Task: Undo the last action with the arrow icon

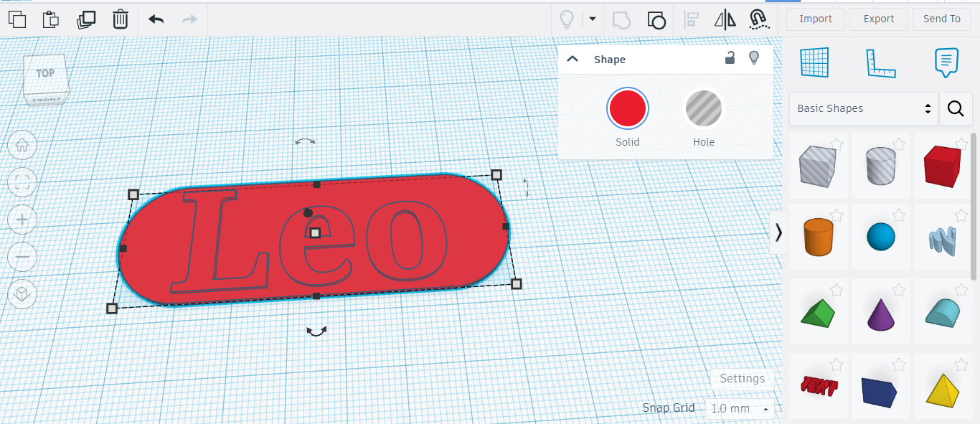Action: coord(156,19)
